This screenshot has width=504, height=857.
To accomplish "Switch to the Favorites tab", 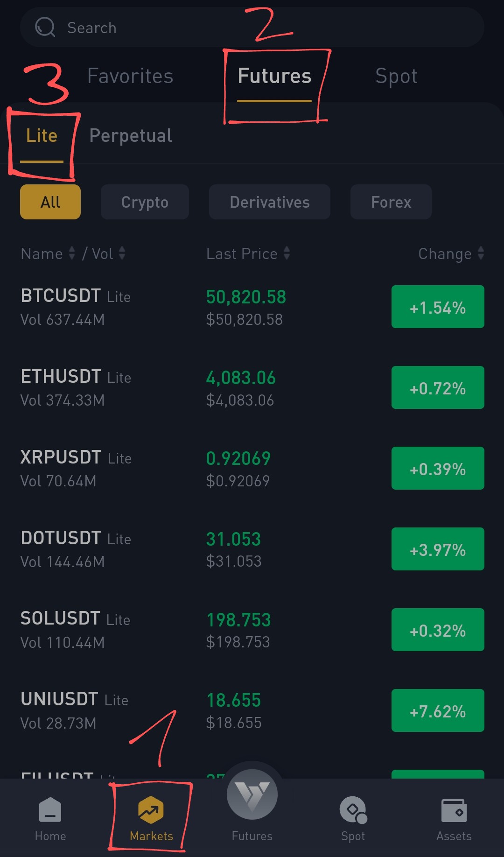I will [130, 76].
